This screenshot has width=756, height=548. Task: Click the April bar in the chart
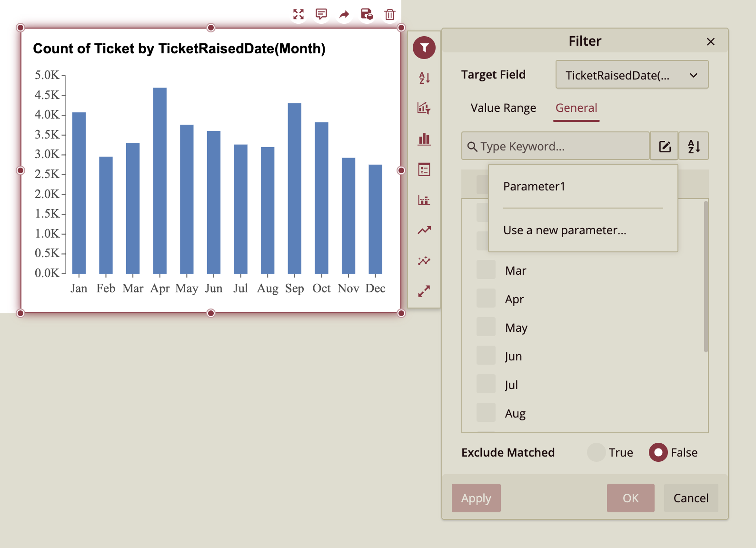tap(160, 181)
